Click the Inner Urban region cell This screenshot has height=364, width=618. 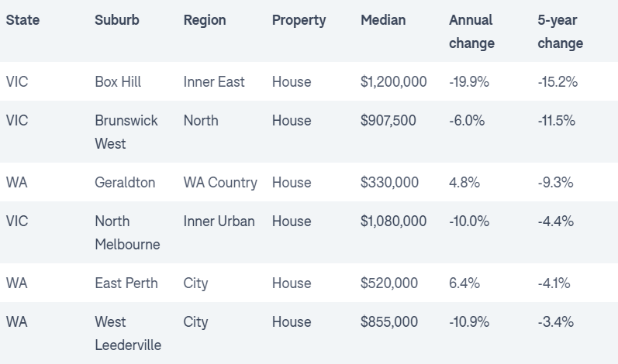click(219, 221)
